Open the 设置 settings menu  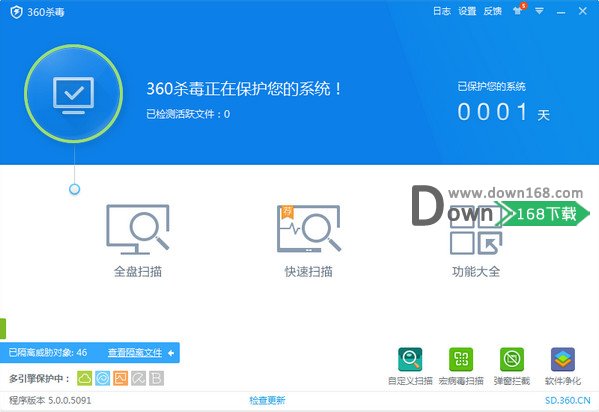pos(467,11)
